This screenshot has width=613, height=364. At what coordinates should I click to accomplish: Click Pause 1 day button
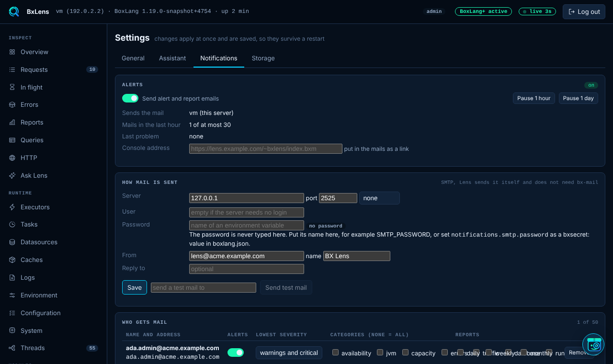tap(579, 98)
